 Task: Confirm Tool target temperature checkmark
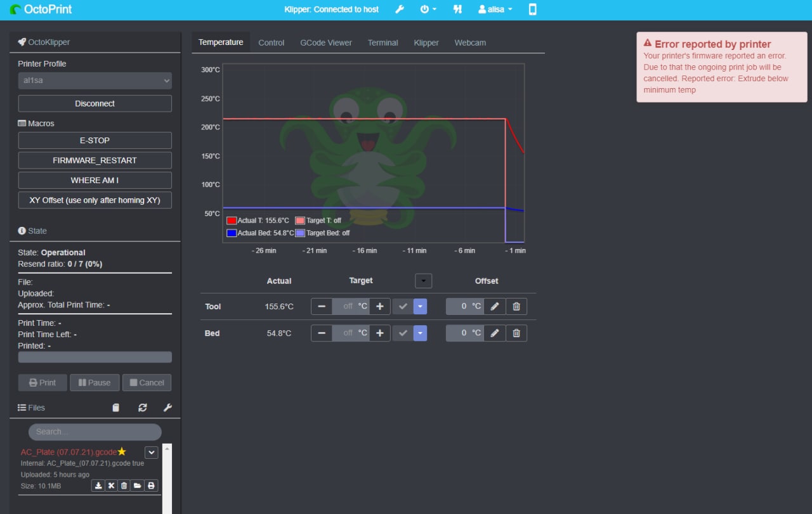[403, 307]
